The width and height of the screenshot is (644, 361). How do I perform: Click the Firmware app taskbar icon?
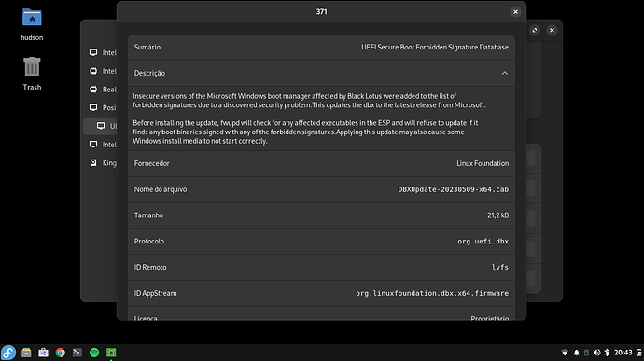pyautogui.click(x=111, y=353)
